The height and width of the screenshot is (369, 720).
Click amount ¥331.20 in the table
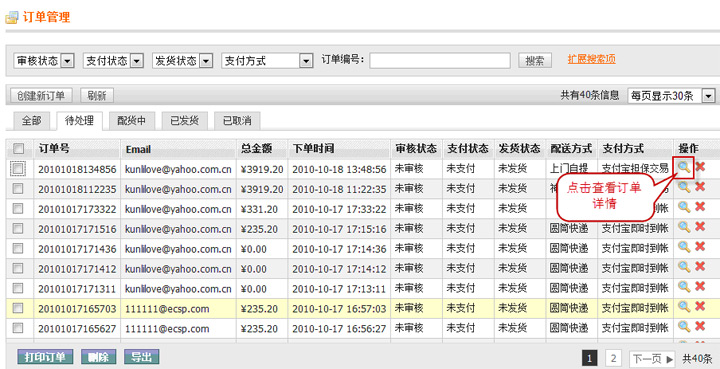[259, 209]
